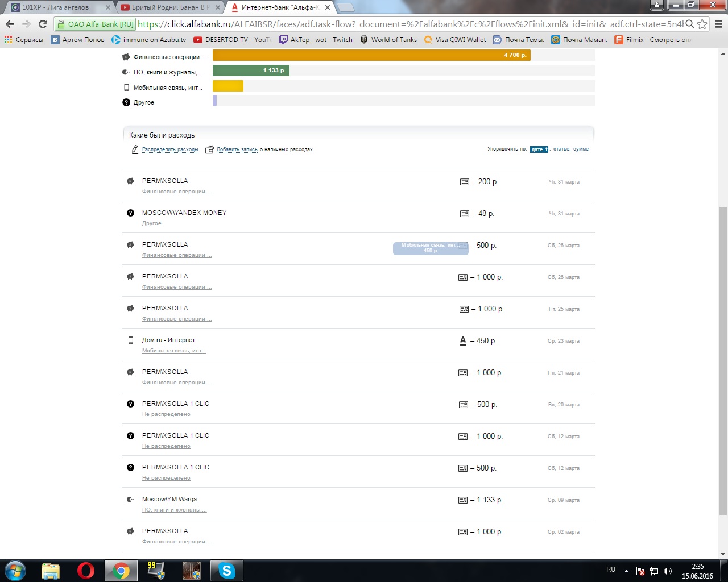Viewport: 728px width, 582px height.
Task: Click the phone icon of the Дом.ru - Интернет row
Action: 130,340
